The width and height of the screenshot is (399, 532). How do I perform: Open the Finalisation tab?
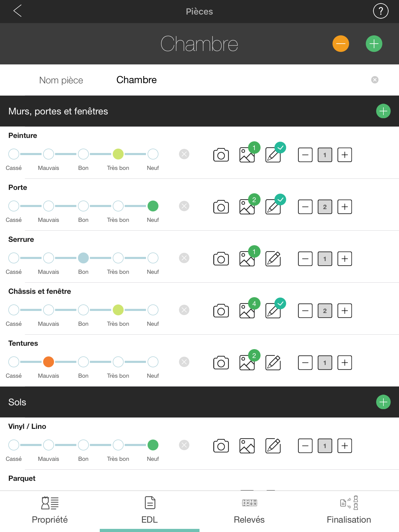click(x=349, y=511)
